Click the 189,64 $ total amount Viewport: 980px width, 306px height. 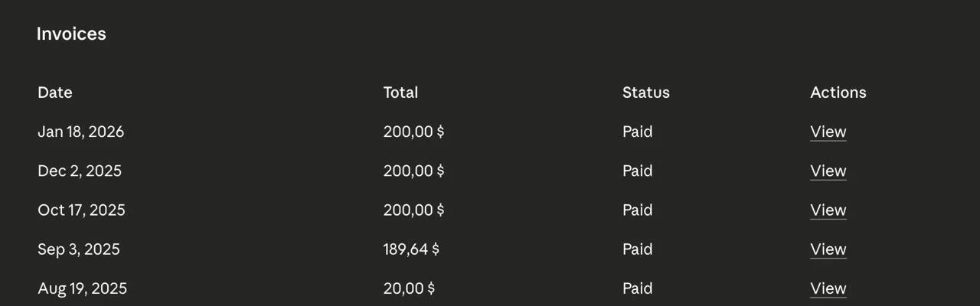(x=411, y=249)
